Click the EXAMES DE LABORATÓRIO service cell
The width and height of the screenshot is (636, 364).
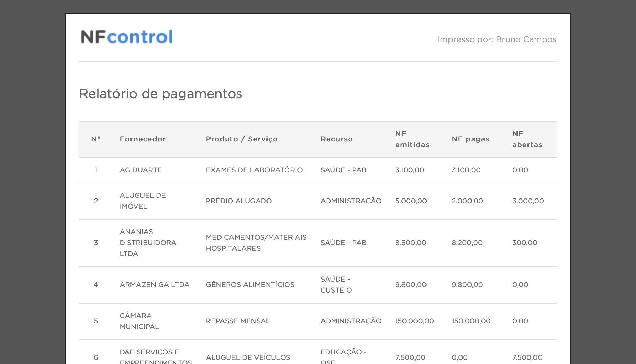[254, 170]
